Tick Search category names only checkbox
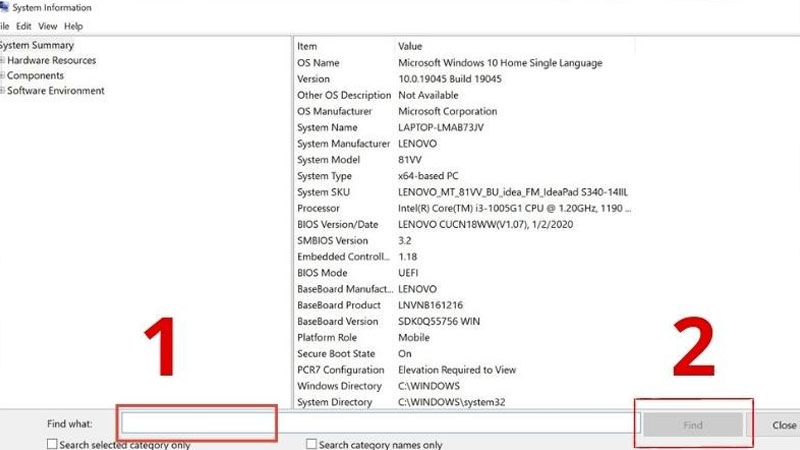Viewport: 800px width, 450px height. click(312, 444)
